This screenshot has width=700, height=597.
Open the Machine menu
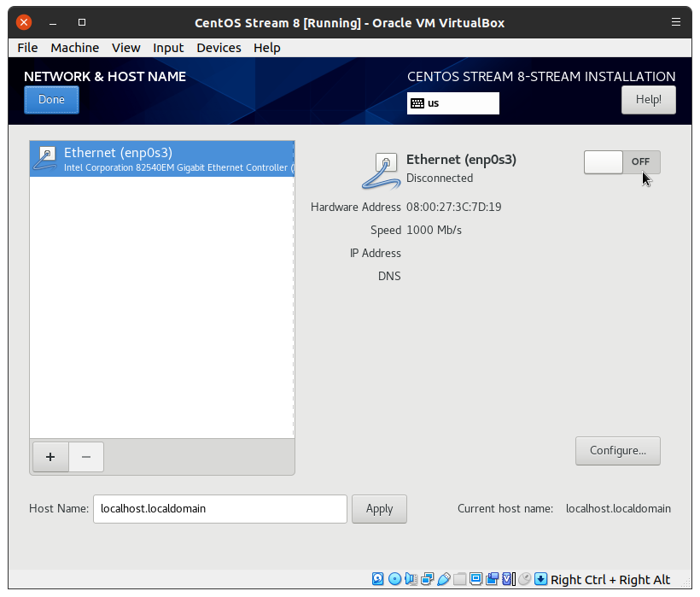point(74,48)
